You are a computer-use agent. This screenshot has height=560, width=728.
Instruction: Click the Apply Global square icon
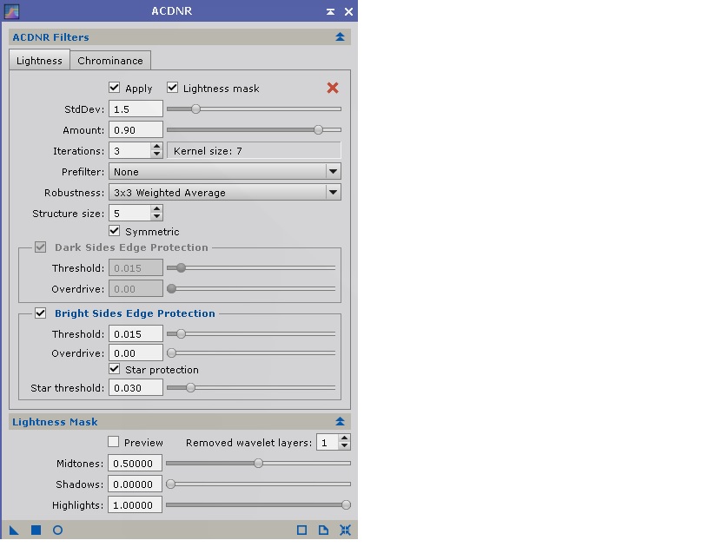36,530
